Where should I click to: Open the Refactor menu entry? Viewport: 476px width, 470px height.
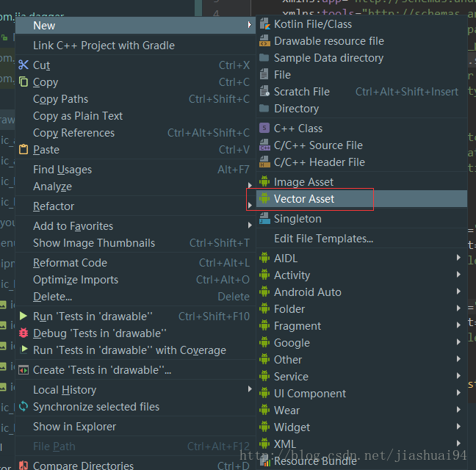point(135,206)
